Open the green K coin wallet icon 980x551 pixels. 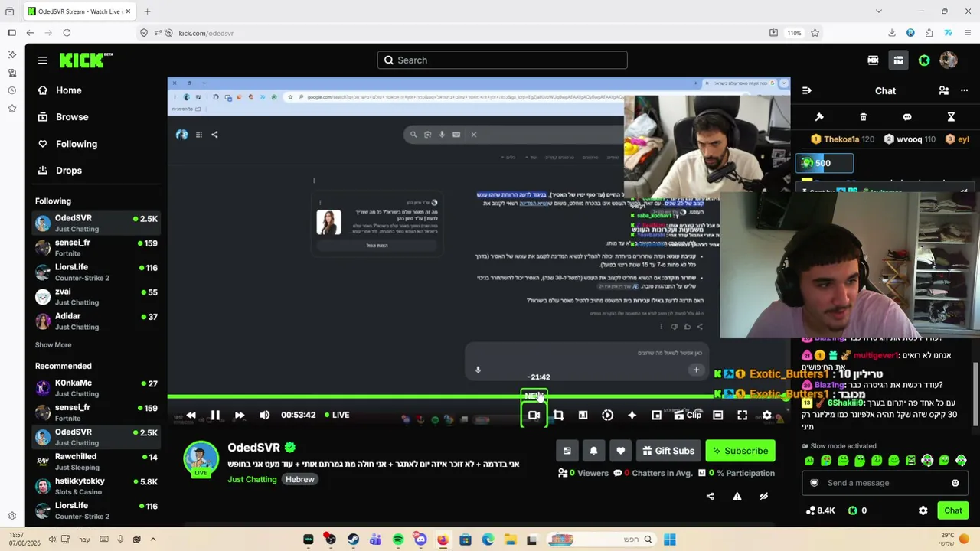tap(924, 60)
